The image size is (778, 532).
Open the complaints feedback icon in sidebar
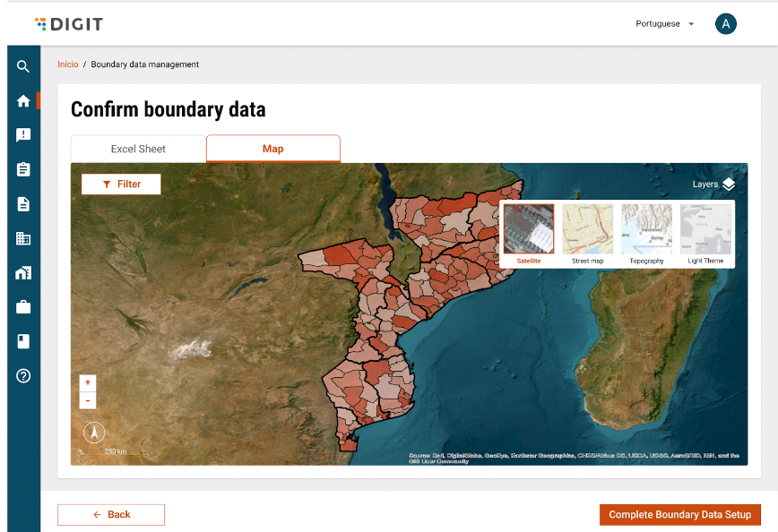coord(23,135)
